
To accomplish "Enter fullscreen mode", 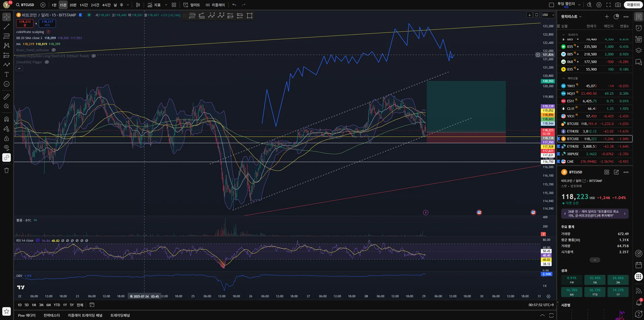I will [608, 5].
